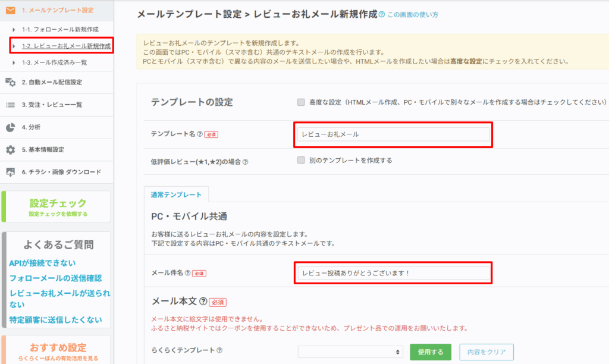Click the download icon for チラシ・画像 ダウンロード
The height and width of the screenshot is (364, 609).
pos(10,172)
